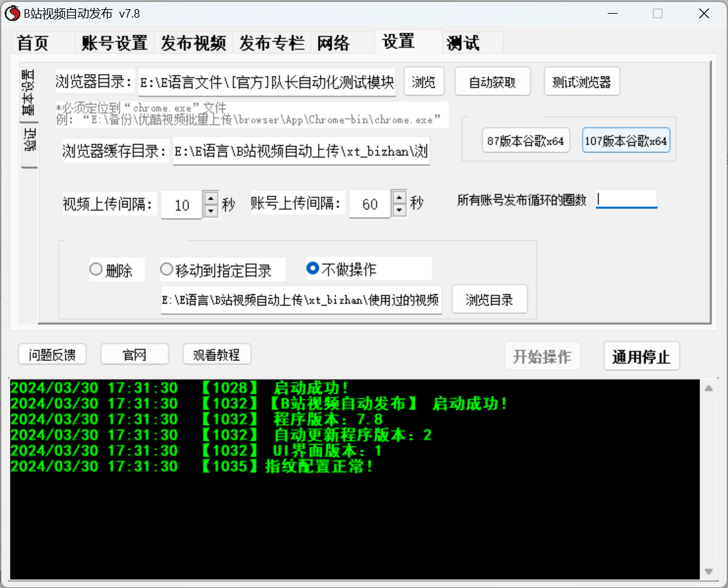Viewport: 728px width, 588px height.
Task: Click the 观看教程 tutorial button
Action: 217,355
